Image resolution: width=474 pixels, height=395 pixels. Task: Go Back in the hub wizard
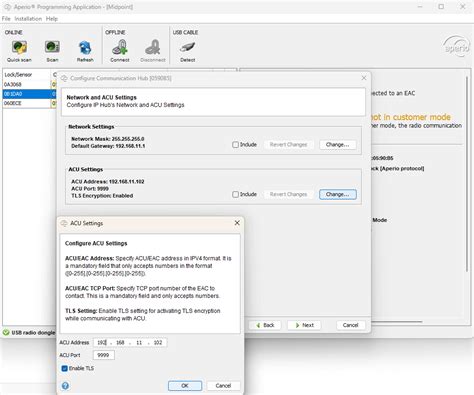tap(265, 325)
